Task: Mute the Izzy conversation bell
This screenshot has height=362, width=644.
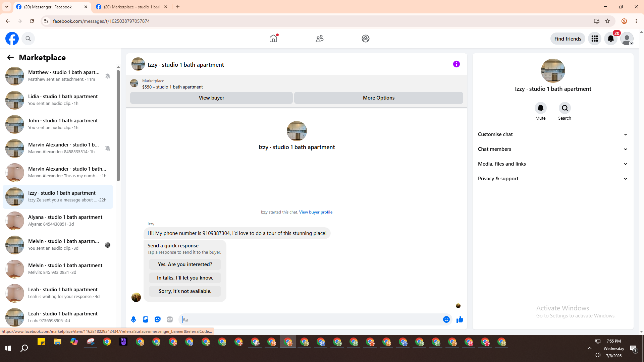Action: (541, 108)
